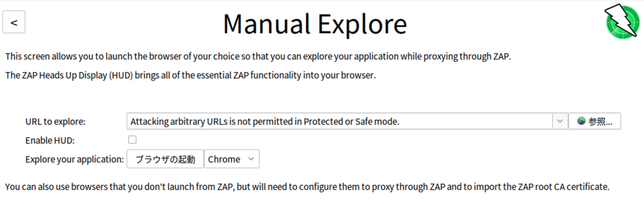644x214 pixels.
Task: Click the Manual Explore heading
Action: tap(315, 24)
